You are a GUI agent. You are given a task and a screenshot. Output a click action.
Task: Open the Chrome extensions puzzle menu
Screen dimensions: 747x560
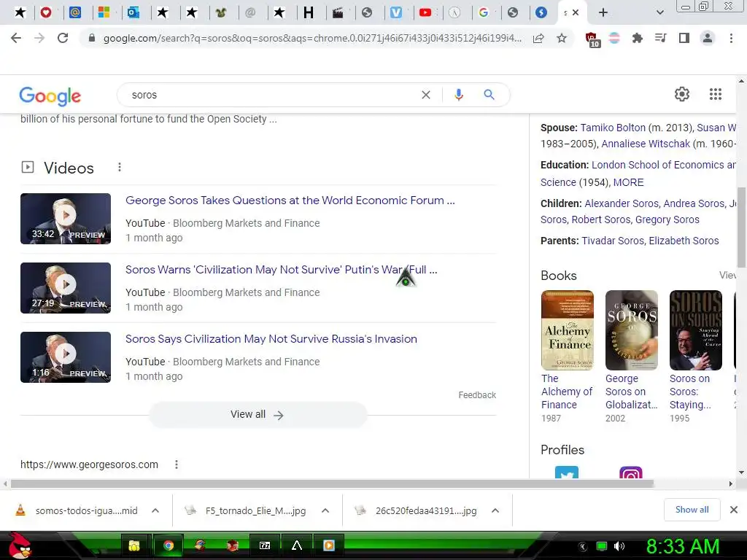pyautogui.click(x=638, y=38)
